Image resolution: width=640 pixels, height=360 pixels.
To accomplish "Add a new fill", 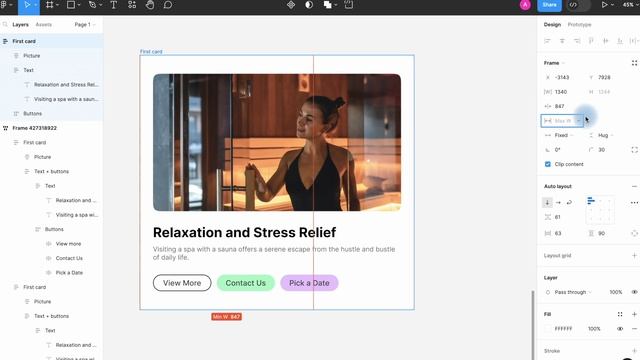I will (x=634, y=314).
